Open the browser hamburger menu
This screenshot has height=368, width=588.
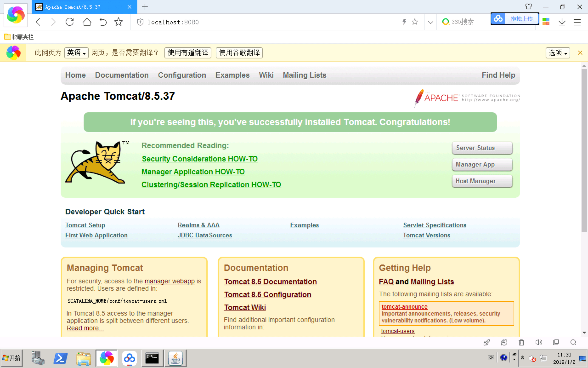577,22
